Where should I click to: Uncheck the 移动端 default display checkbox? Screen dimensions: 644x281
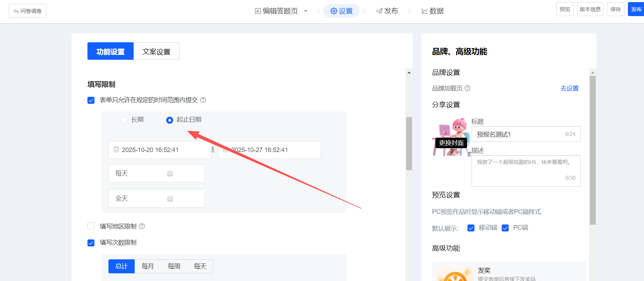(x=471, y=228)
